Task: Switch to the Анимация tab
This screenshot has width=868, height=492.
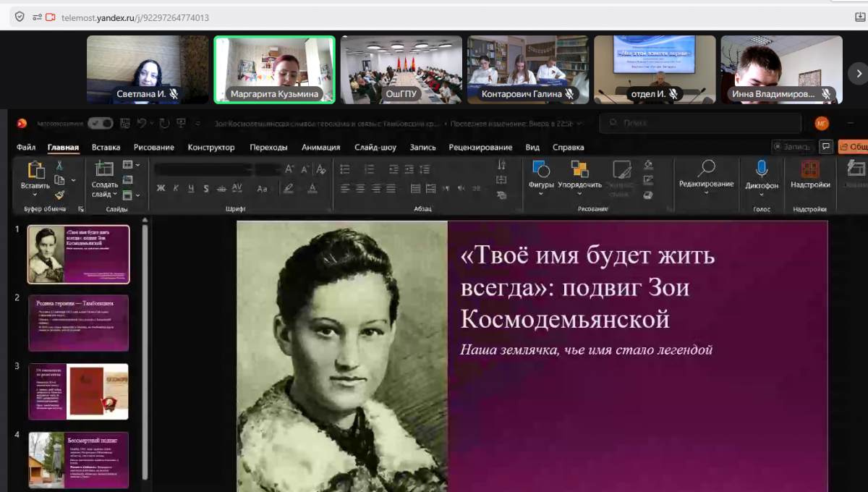Action: (320, 148)
